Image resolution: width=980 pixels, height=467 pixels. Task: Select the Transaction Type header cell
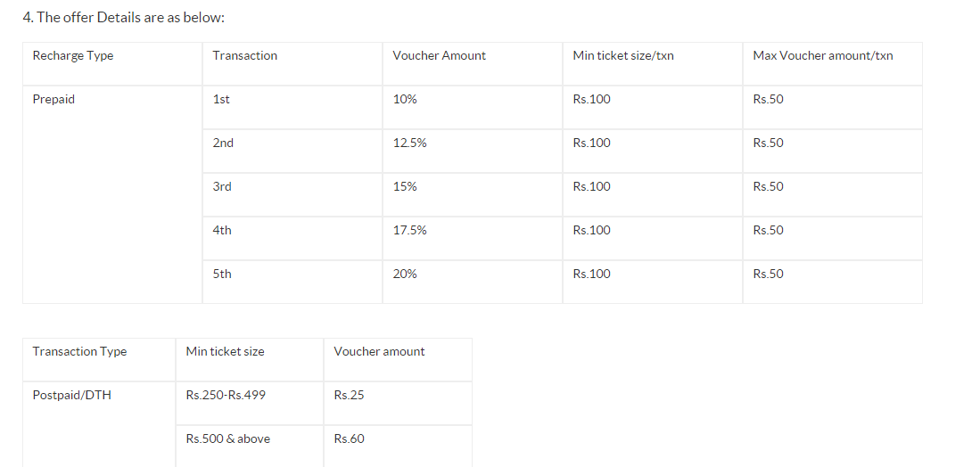[x=79, y=352]
